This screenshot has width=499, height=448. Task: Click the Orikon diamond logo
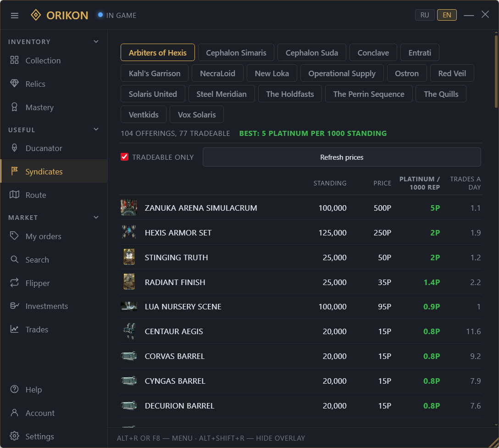(36, 15)
